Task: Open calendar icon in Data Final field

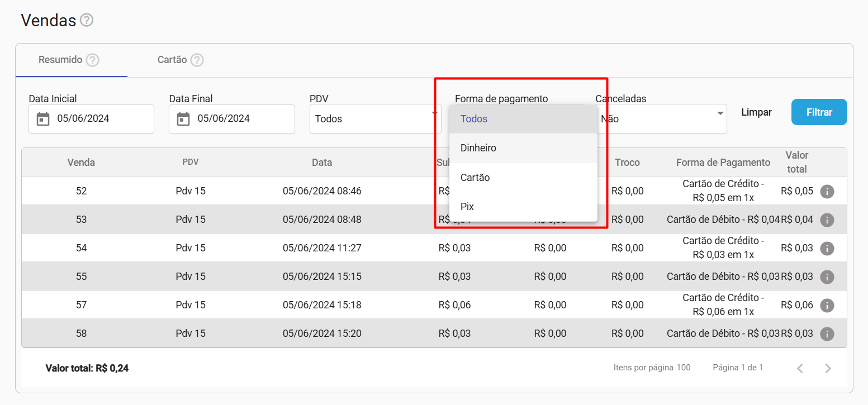Action: tap(183, 119)
